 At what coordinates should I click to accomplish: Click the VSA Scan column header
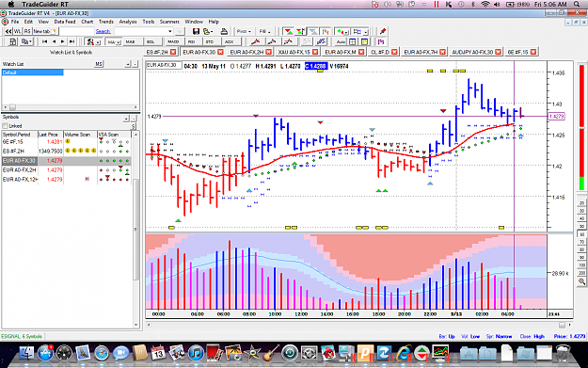(114, 135)
